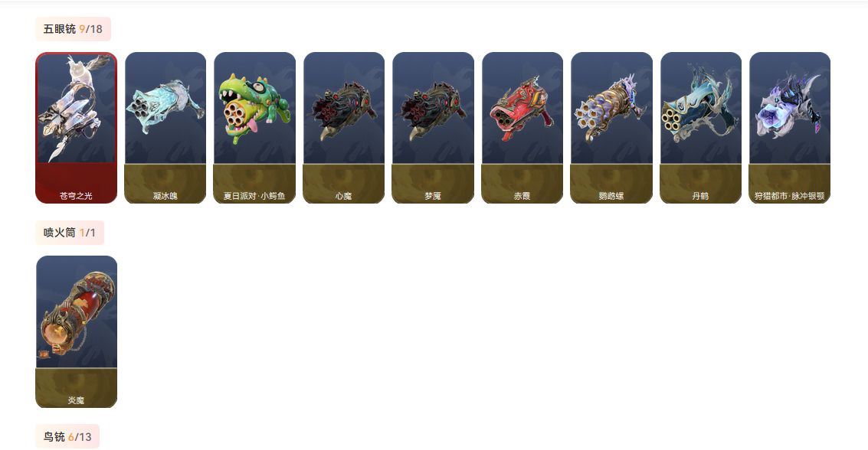Click the 苍穹之光 name caption
Viewport: 868px width, 450px height.
77,196
